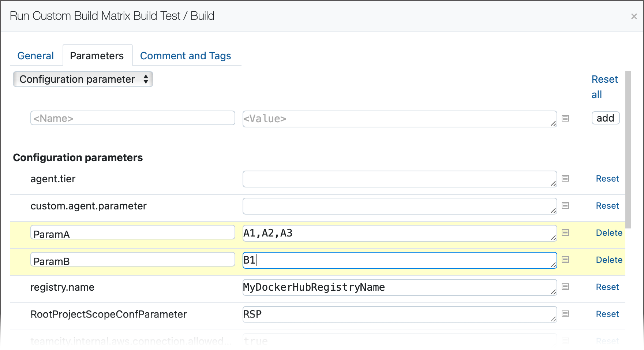Image resolution: width=644 pixels, height=350 pixels.
Task: Click the Reset all link
Action: point(604,87)
